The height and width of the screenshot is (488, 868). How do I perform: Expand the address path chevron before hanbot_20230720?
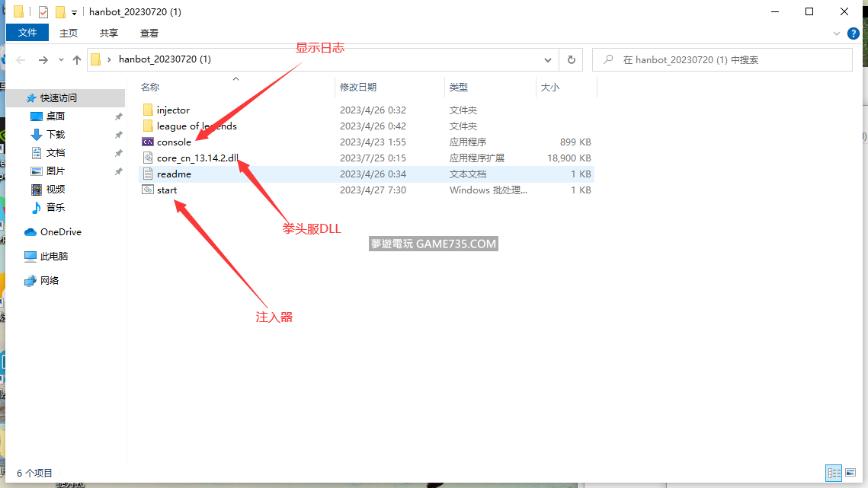coord(109,59)
